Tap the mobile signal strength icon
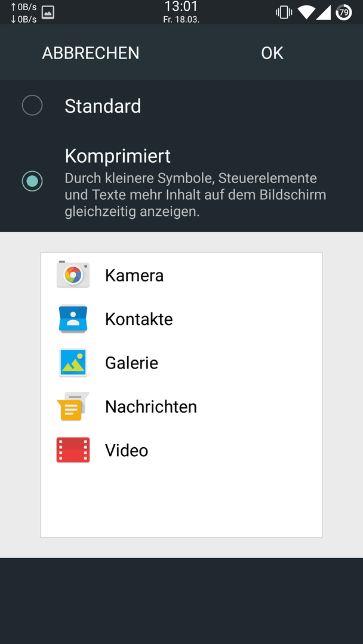The image size is (363, 644). click(324, 13)
